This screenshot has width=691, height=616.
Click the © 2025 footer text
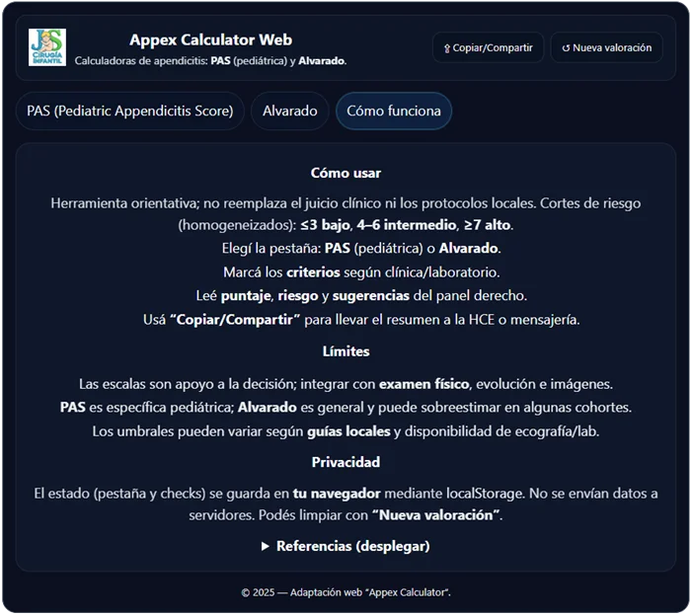(345, 592)
